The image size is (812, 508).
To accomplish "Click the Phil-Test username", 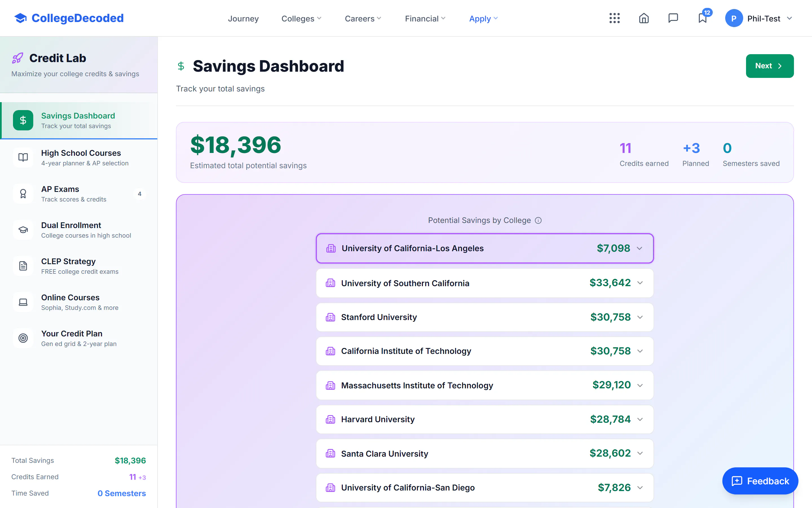I will coord(764,18).
